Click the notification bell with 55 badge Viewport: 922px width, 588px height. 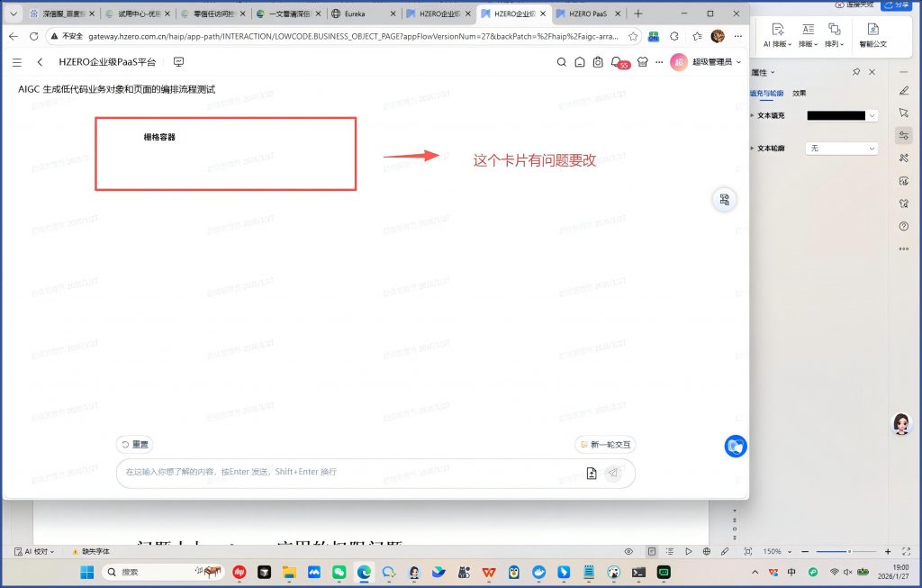click(x=617, y=62)
